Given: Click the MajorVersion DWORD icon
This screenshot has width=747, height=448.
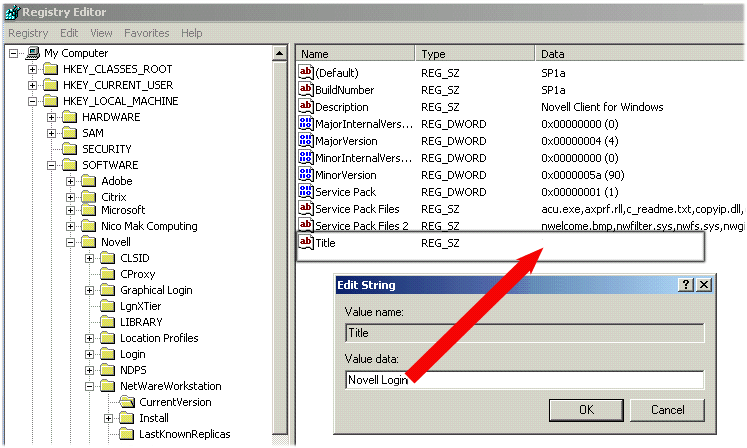Looking at the screenshot, I should pyautogui.click(x=306, y=141).
